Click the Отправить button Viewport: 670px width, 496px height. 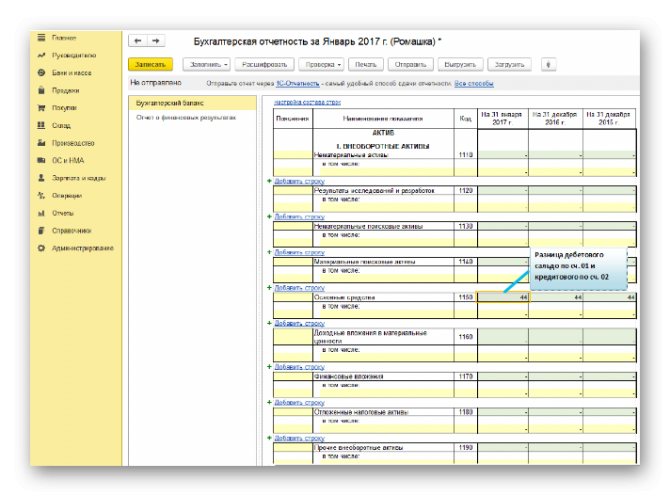410,65
